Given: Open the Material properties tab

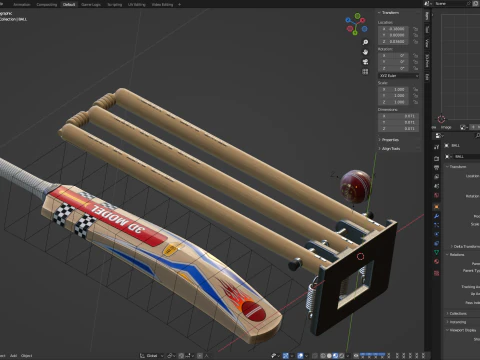Looking at the screenshot, I should click(x=436, y=262).
